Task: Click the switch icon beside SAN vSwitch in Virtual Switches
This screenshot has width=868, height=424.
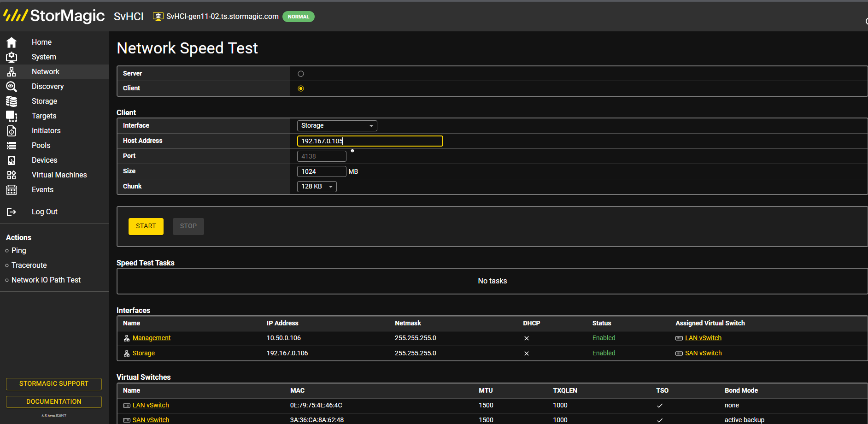Action: click(x=127, y=420)
